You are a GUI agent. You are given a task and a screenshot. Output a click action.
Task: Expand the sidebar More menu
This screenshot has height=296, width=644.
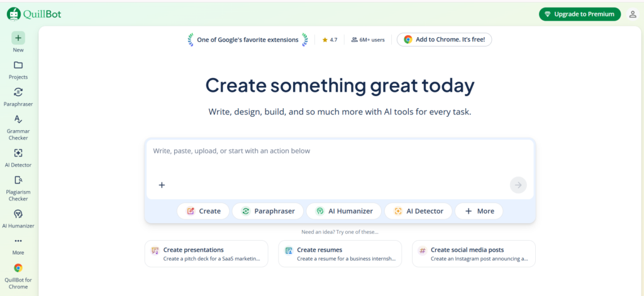coord(18,246)
